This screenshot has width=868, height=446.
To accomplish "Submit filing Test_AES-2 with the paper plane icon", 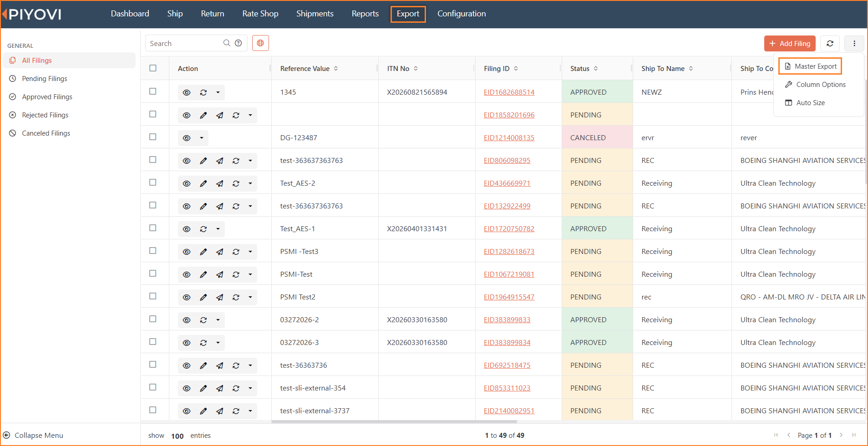I will [219, 183].
